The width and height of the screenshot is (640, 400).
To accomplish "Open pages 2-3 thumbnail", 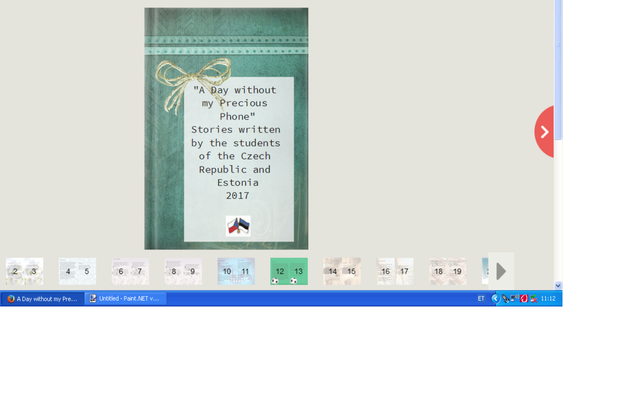I will (24, 271).
